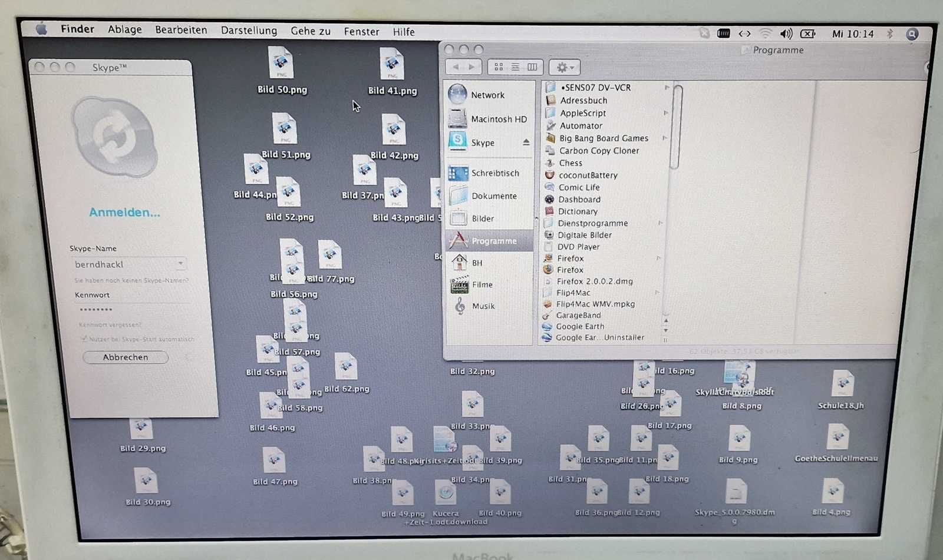
Task: Click Finder forward navigation arrow
Action: point(472,67)
